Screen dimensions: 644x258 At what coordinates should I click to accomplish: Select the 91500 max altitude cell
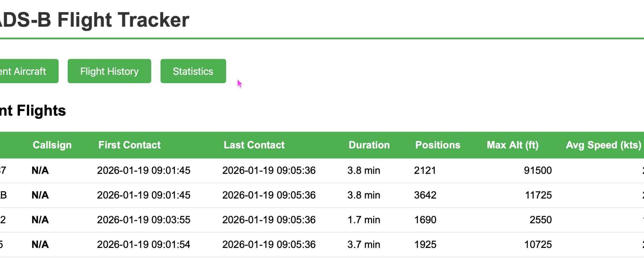(538, 170)
